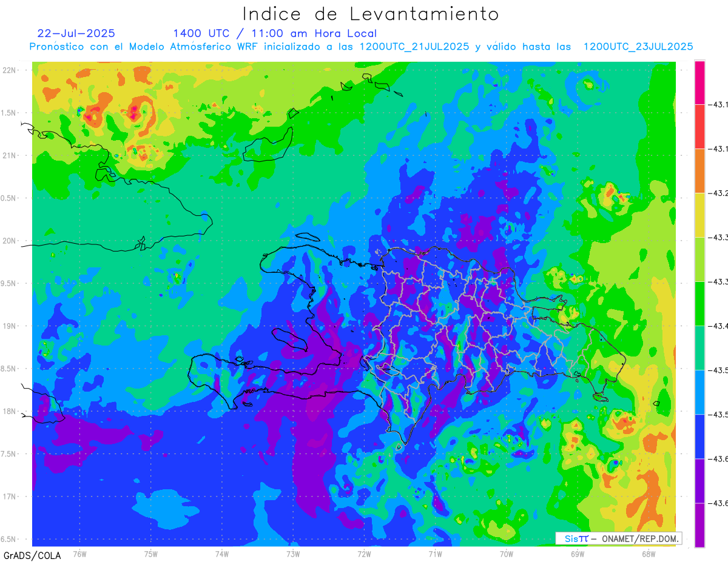Click the '69W' longitude label
728x562 pixels.
(x=577, y=554)
